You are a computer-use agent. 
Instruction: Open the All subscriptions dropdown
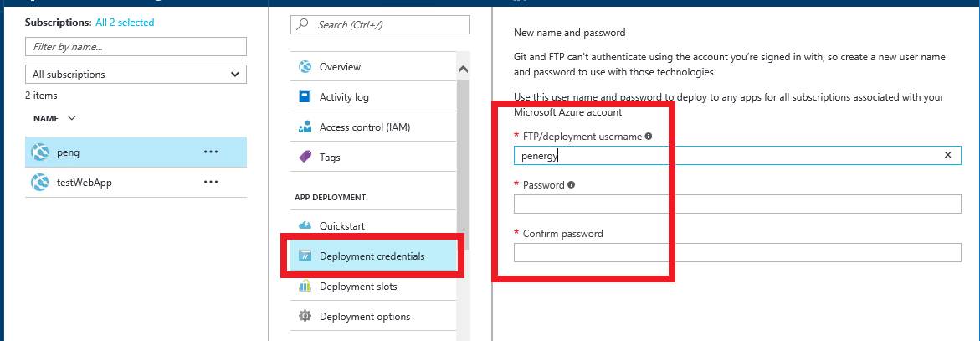click(x=136, y=74)
